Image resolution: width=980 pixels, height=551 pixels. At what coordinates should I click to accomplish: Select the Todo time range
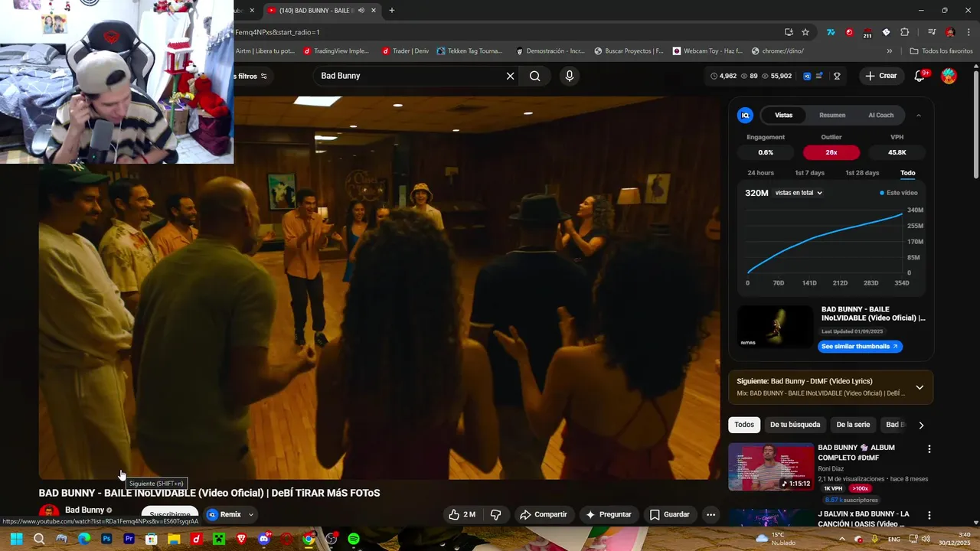point(908,173)
